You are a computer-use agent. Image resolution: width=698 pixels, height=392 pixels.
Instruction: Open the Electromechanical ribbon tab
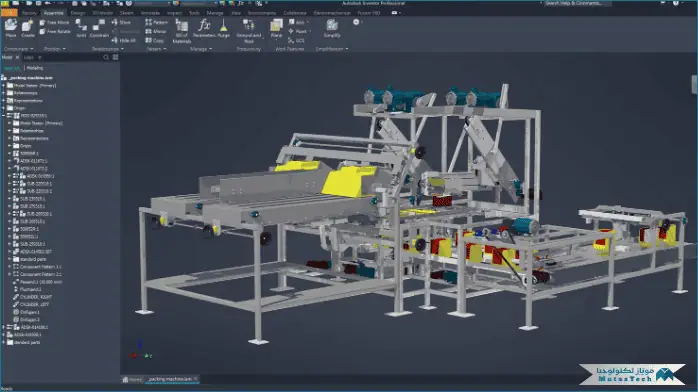coord(332,13)
